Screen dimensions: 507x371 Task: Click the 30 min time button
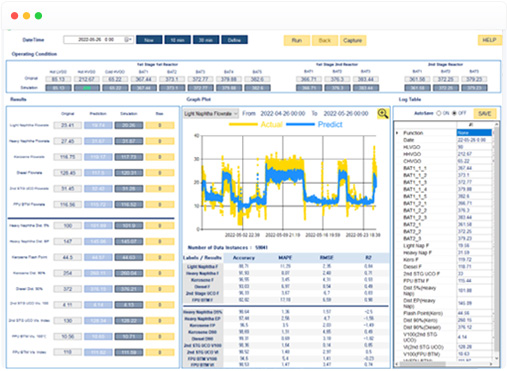tap(206, 40)
